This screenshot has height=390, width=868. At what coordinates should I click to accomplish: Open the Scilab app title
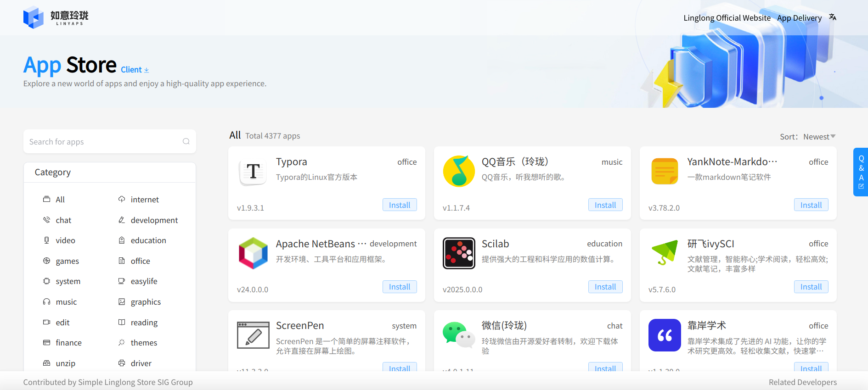pos(495,244)
